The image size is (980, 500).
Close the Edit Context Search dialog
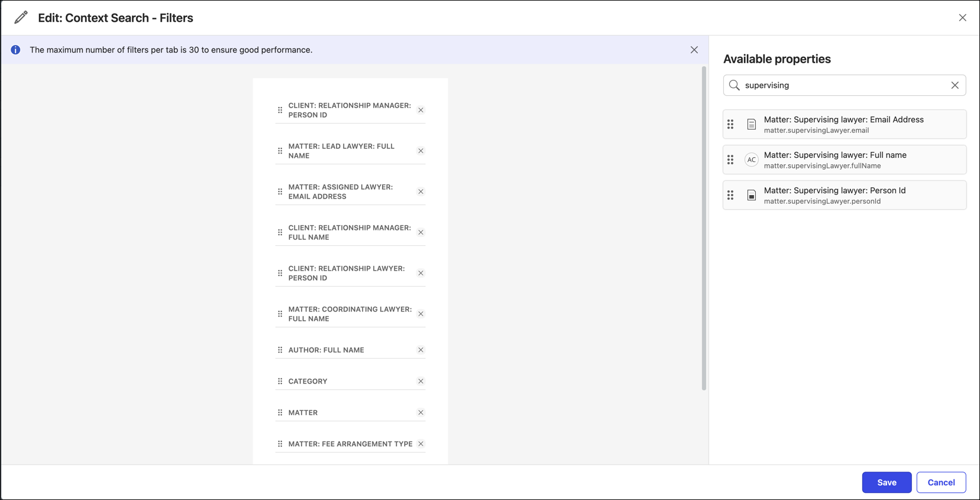coord(962,18)
